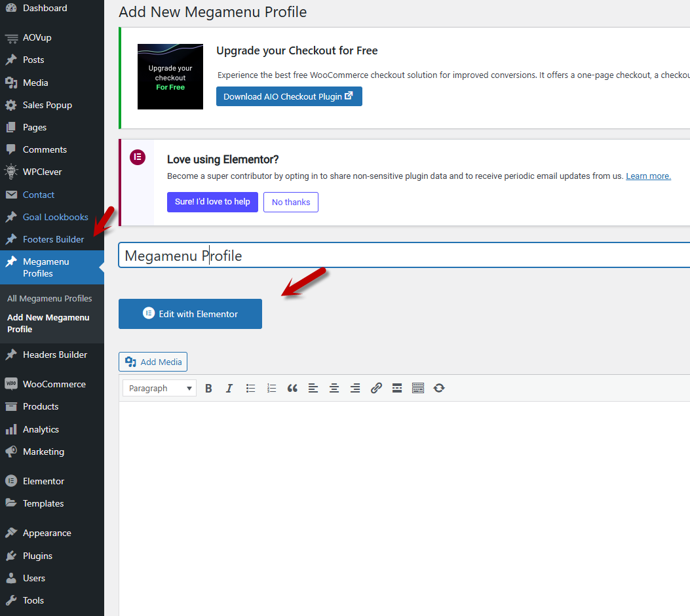
Task: Click the insert/edit link icon
Action: pos(376,389)
